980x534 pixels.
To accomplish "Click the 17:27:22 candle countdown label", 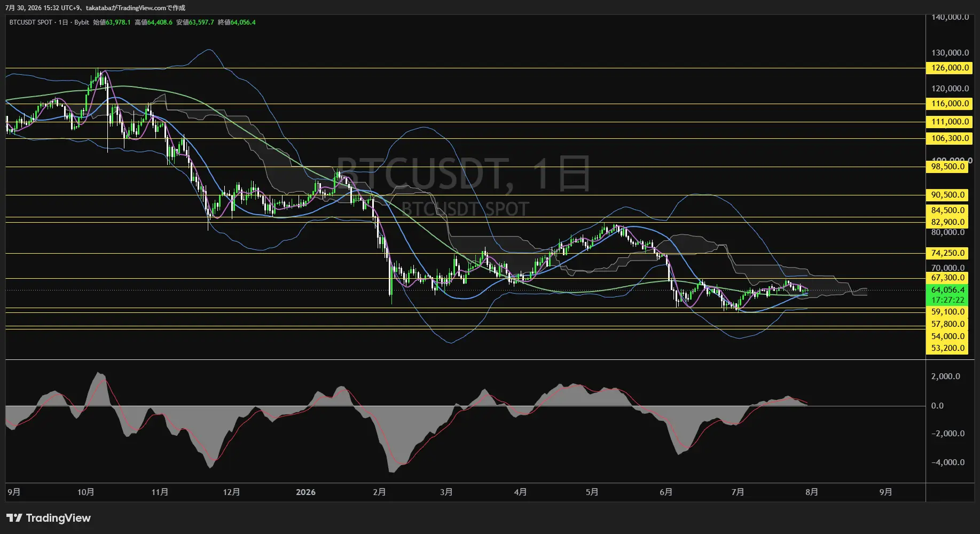I will [x=948, y=300].
